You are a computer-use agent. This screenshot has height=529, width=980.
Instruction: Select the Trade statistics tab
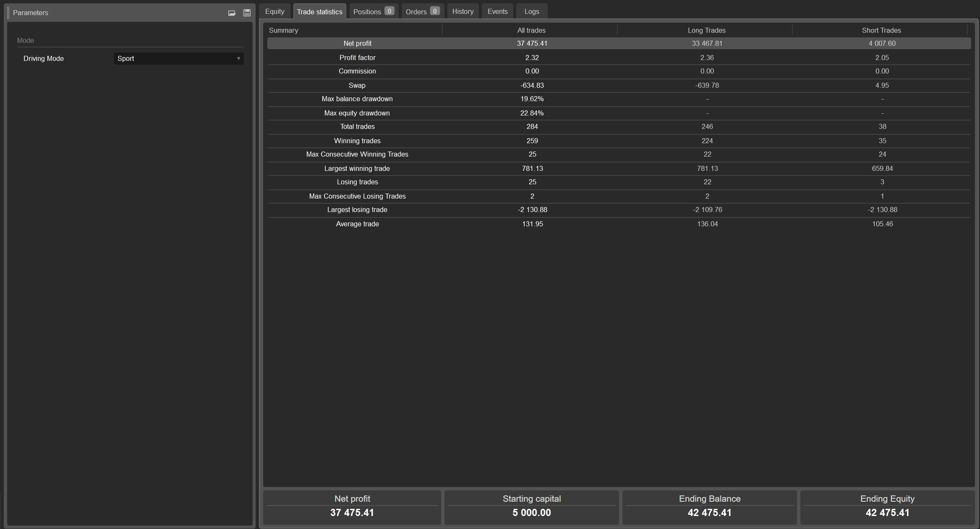(x=319, y=12)
